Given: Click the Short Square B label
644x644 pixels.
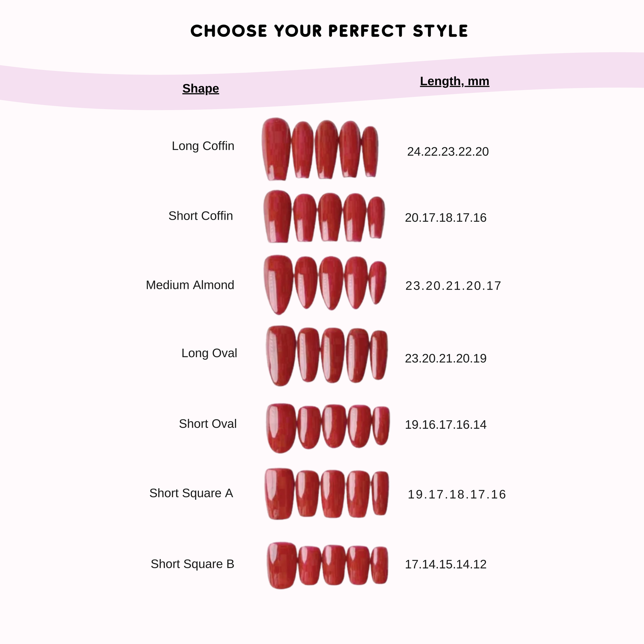Looking at the screenshot, I should point(192,564).
